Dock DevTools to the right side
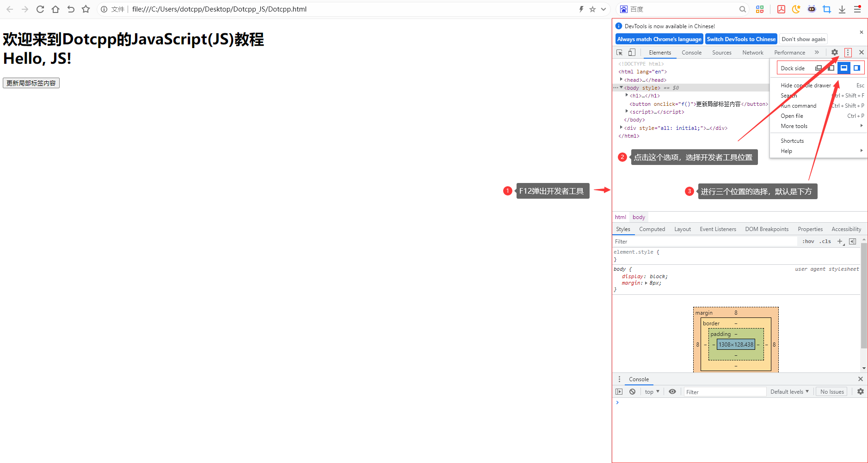This screenshot has width=868, height=463. pos(856,68)
